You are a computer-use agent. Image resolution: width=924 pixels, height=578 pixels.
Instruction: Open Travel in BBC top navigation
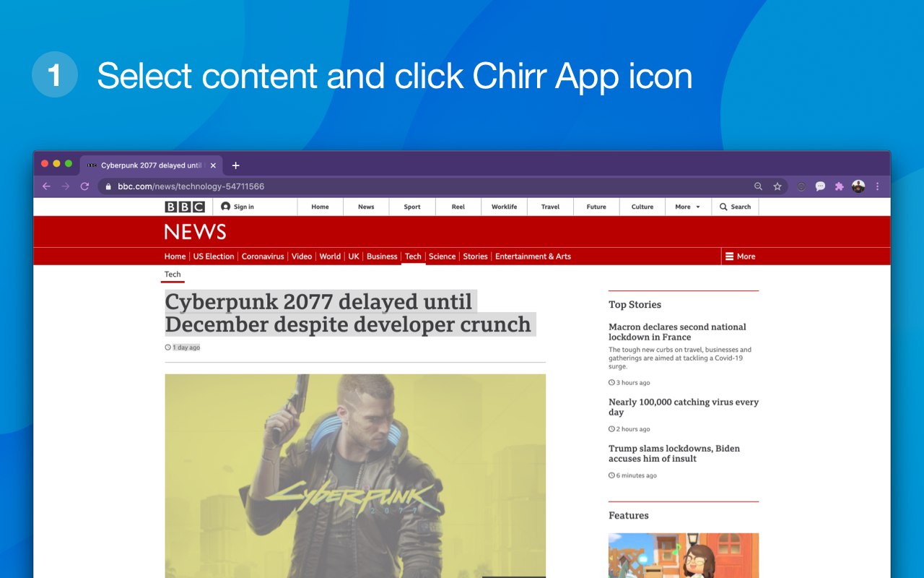tap(550, 207)
